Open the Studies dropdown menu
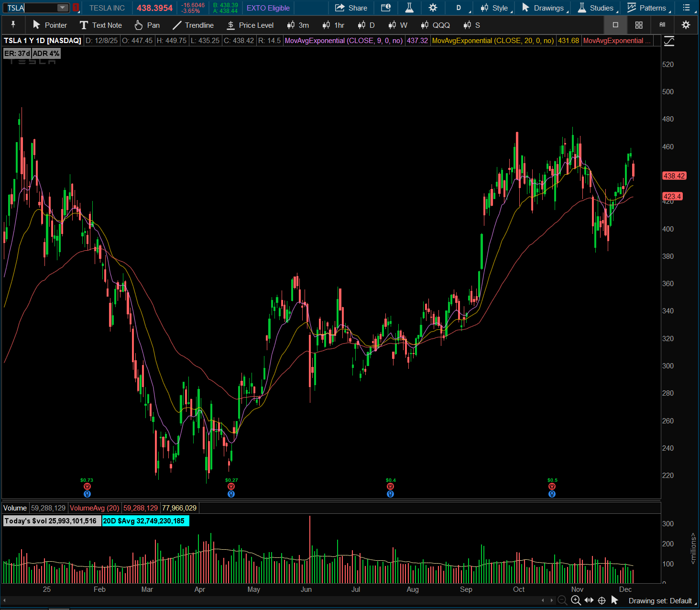The width and height of the screenshot is (700, 610). (x=598, y=8)
